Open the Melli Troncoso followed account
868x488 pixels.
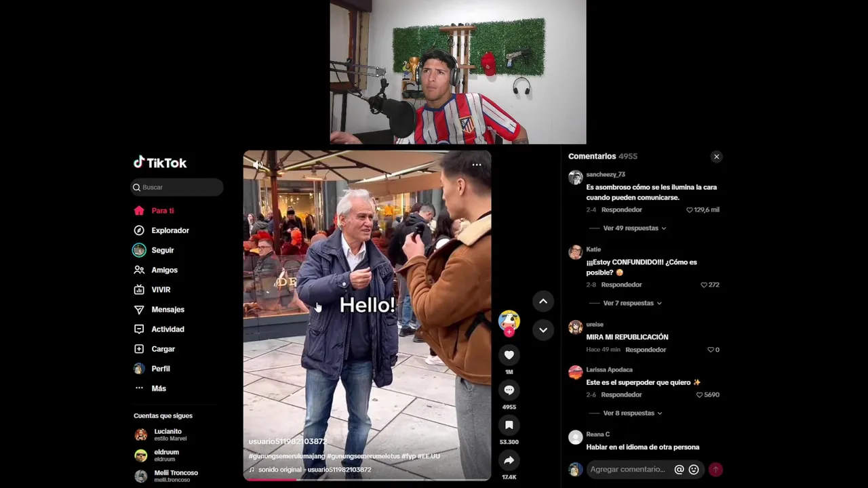point(167,476)
